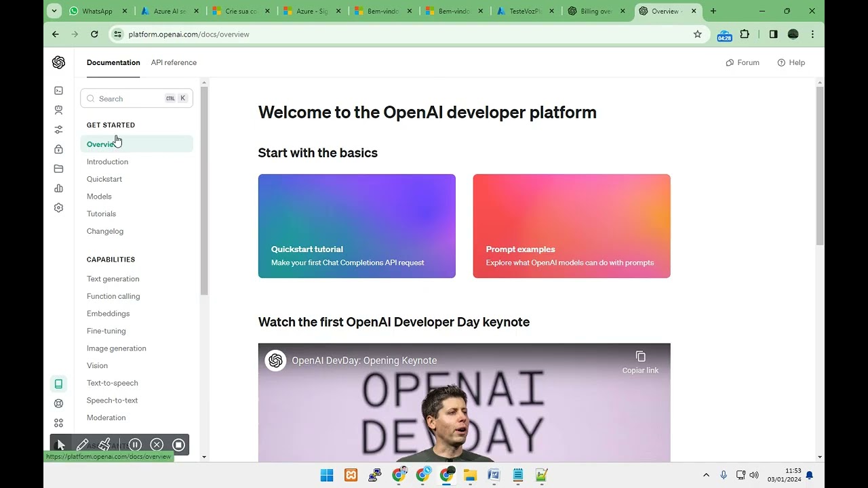Screen dimensions: 868x488
Task: Open the volume control in system tray
Action: (754, 475)
